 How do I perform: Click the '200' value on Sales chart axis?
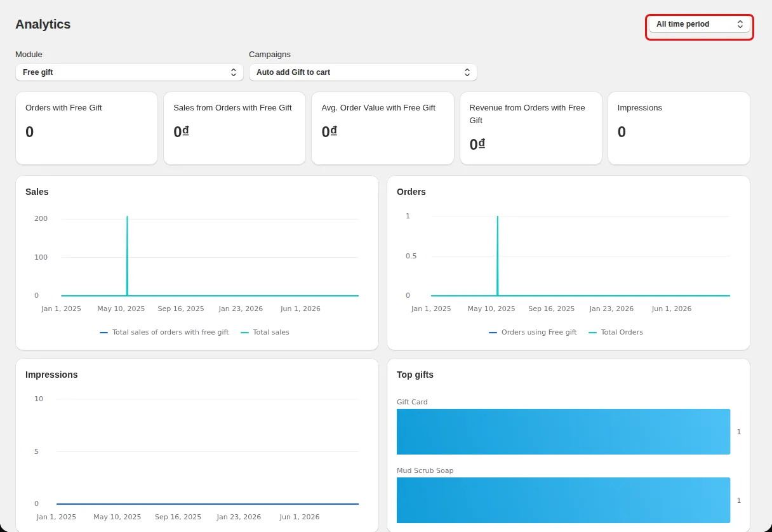pos(41,218)
